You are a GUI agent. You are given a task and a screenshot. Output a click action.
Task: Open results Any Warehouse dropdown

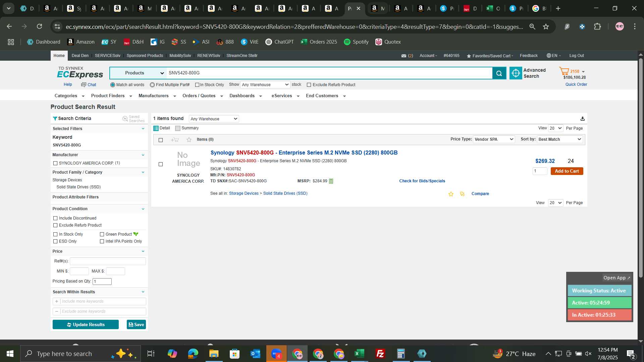(x=214, y=119)
